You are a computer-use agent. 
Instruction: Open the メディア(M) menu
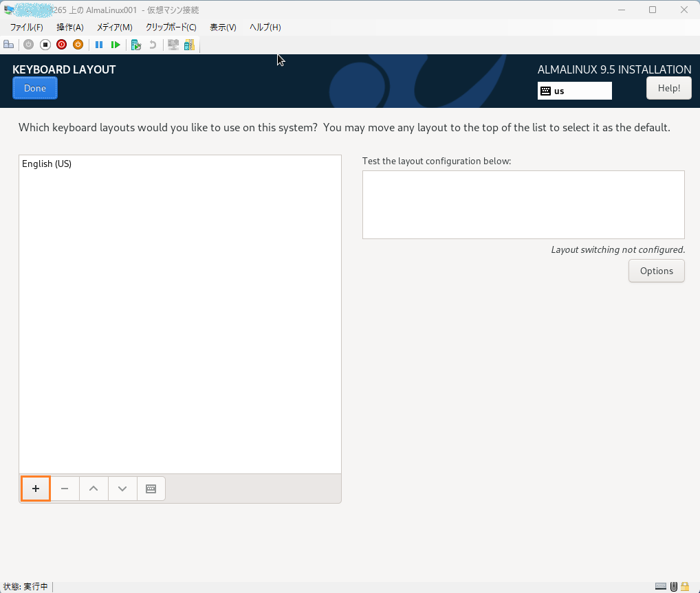click(x=115, y=27)
